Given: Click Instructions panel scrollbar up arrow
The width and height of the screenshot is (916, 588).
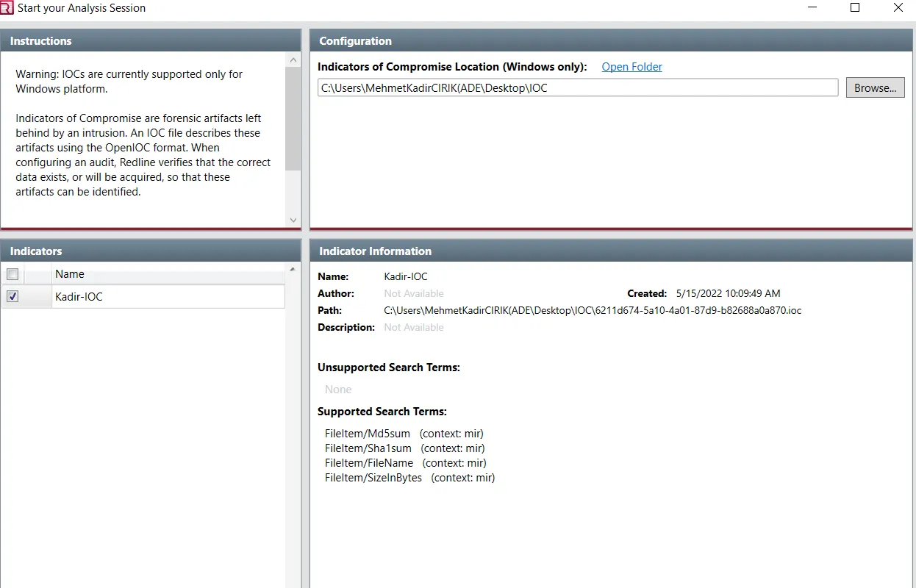Looking at the screenshot, I should coord(293,60).
